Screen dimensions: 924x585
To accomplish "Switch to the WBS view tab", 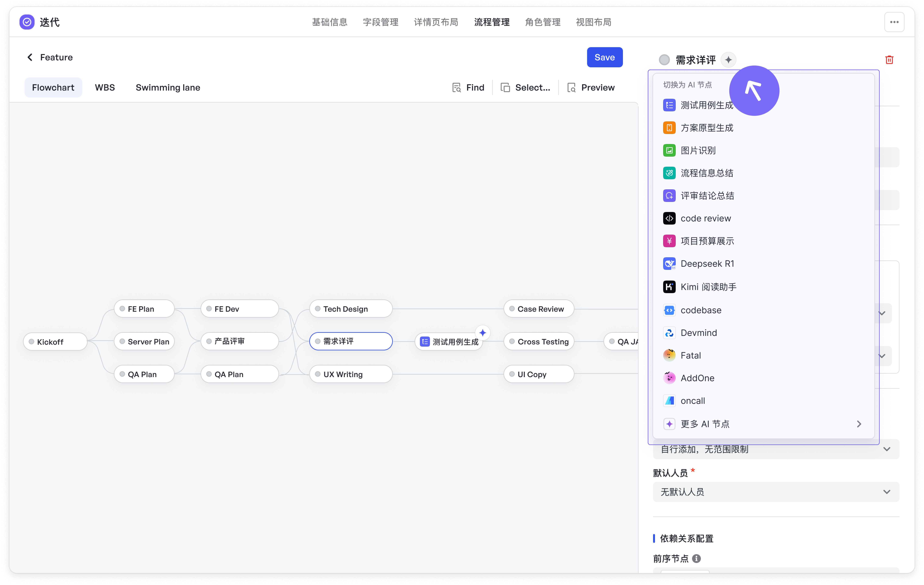I will [105, 88].
